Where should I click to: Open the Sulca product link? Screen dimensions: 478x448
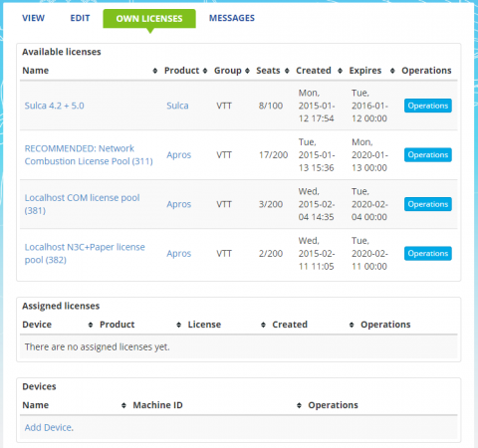coord(177,106)
